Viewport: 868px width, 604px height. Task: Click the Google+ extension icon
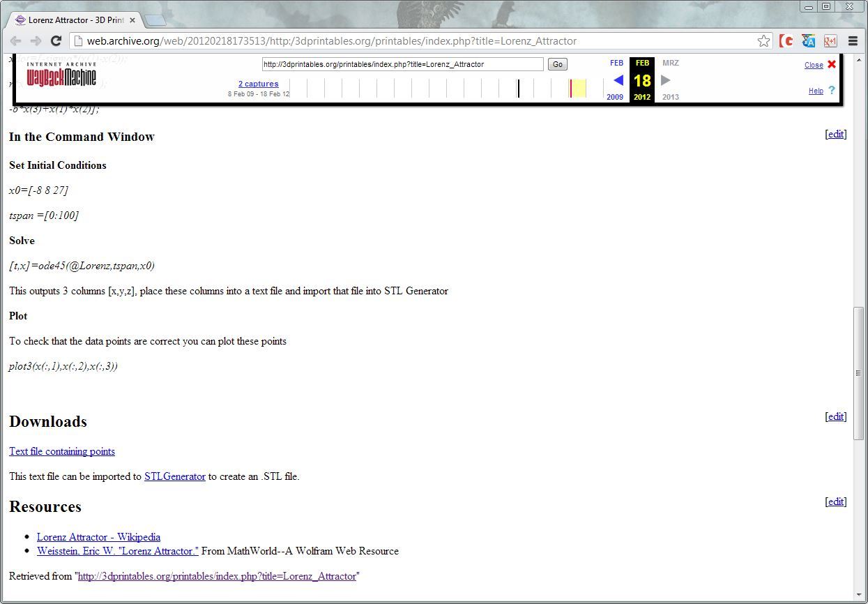coord(830,41)
